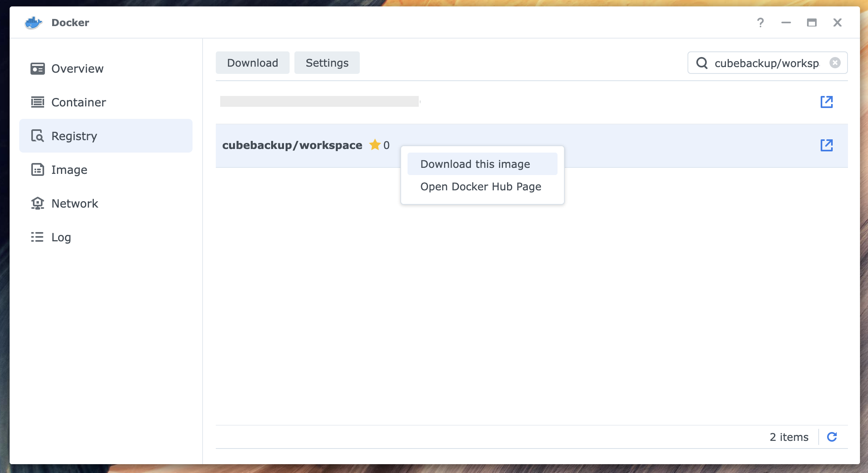Click the Docker whale app icon
The image size is (868, 473).
click(x=34, y=22)
